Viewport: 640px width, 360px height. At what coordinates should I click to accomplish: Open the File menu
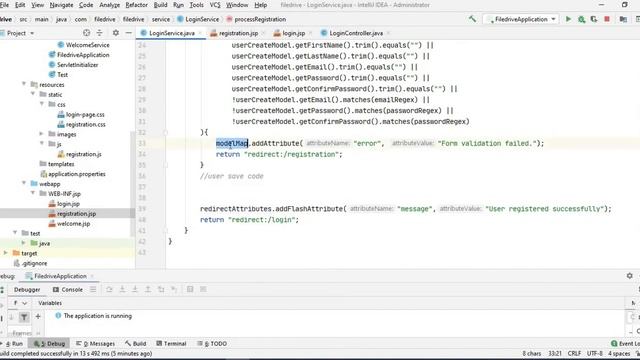pyautogui.click(x=4, y=5)
